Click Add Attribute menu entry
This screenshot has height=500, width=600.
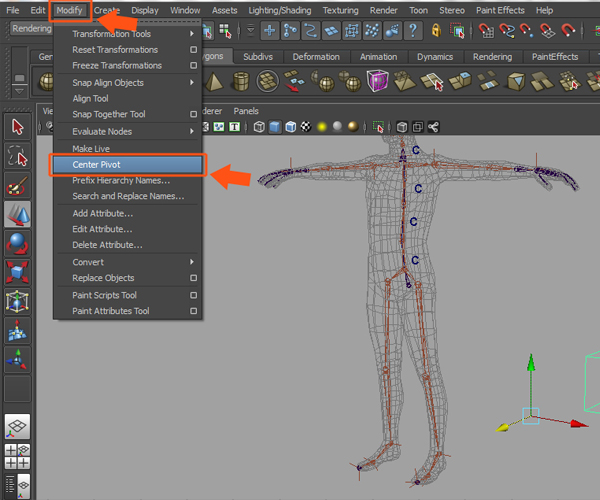point(129,213)
